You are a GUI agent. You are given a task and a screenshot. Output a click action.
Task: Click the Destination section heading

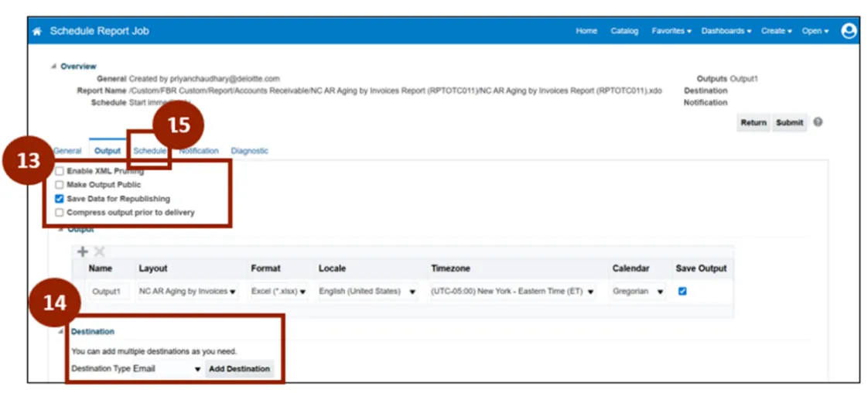pos(92,332)
